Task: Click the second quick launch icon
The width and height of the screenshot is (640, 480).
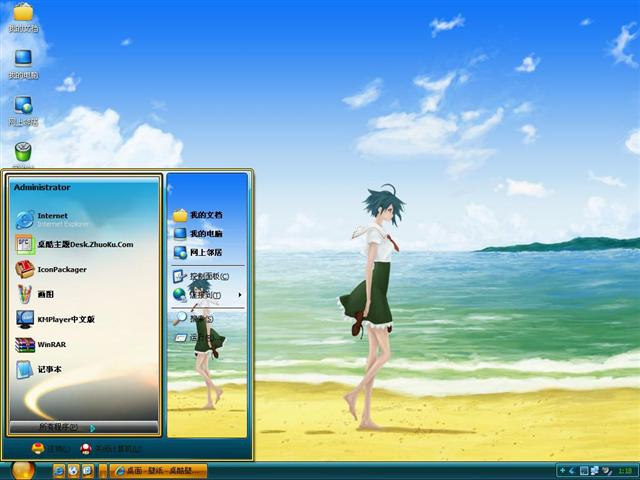Action: pyautogui.click(x=73, y=471)
